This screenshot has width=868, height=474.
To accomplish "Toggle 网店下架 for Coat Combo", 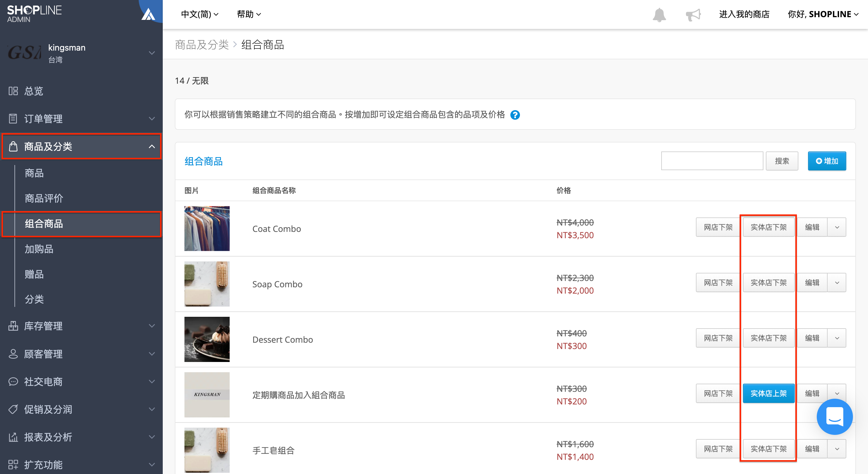I will point(718,227).
